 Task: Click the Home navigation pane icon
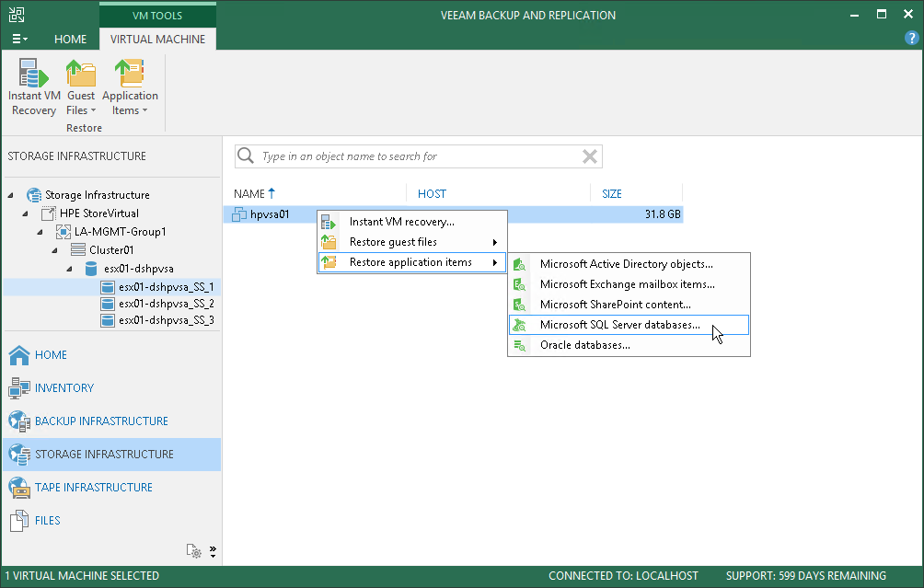click(x=20, y=355)
